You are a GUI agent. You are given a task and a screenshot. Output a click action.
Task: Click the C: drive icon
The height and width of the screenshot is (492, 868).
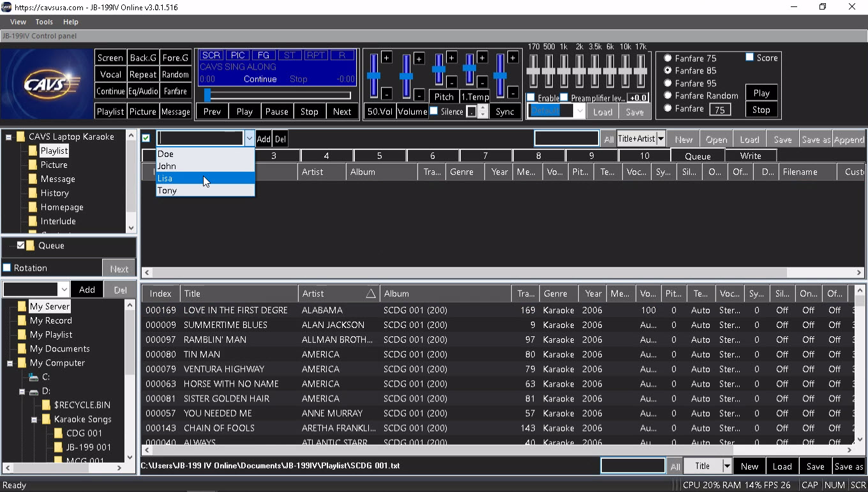click(x=34, y=377)
